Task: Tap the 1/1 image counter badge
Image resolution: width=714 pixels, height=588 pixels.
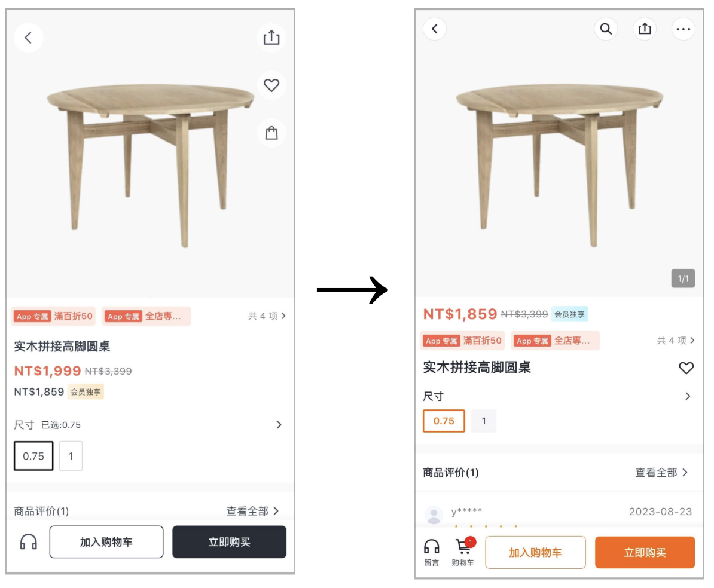Action: click(683, 278)
